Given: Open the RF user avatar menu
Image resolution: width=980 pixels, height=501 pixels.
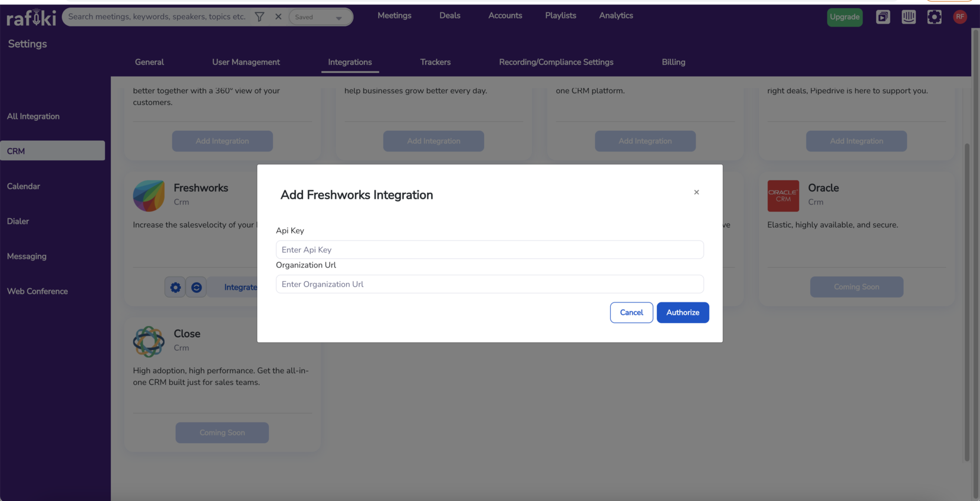Looking at the screenshot, I should (x=960, y=17).
